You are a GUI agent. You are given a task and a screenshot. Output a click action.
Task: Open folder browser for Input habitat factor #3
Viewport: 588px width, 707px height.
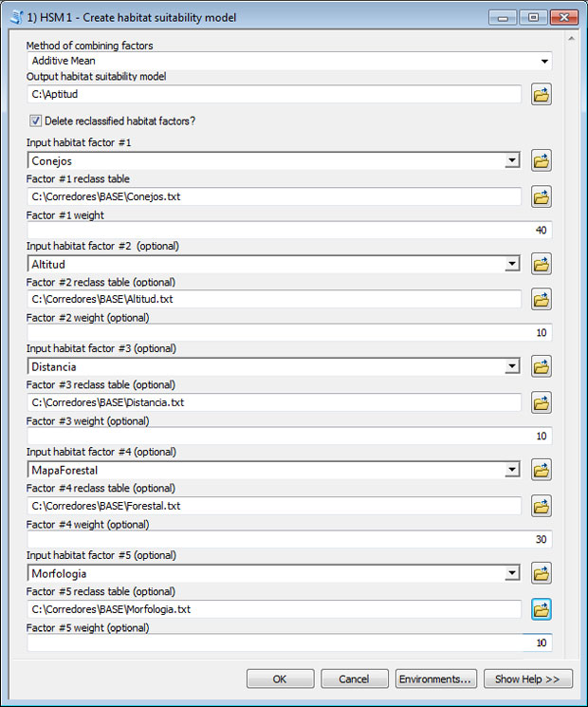click(542, 366)
